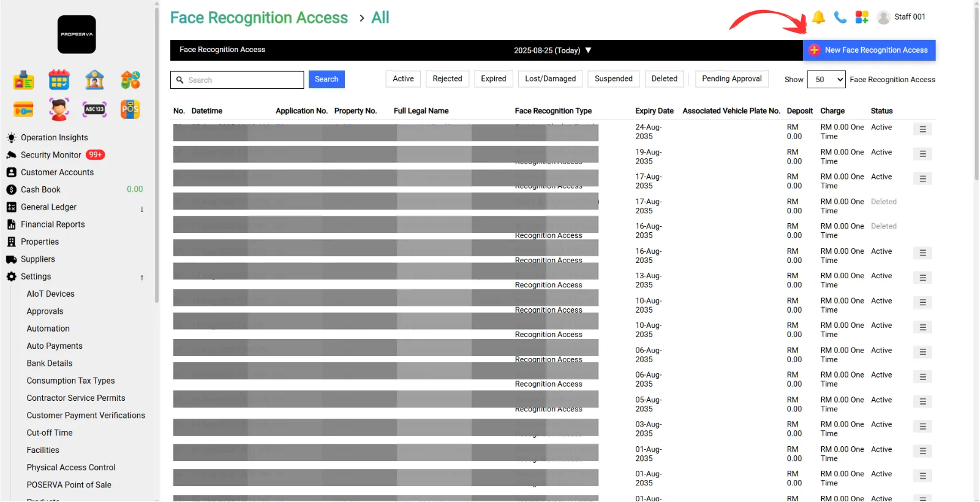This screenshot has height=502, width=980.
Task: Click the Properties building icon
Action: (x=11, y=242)
